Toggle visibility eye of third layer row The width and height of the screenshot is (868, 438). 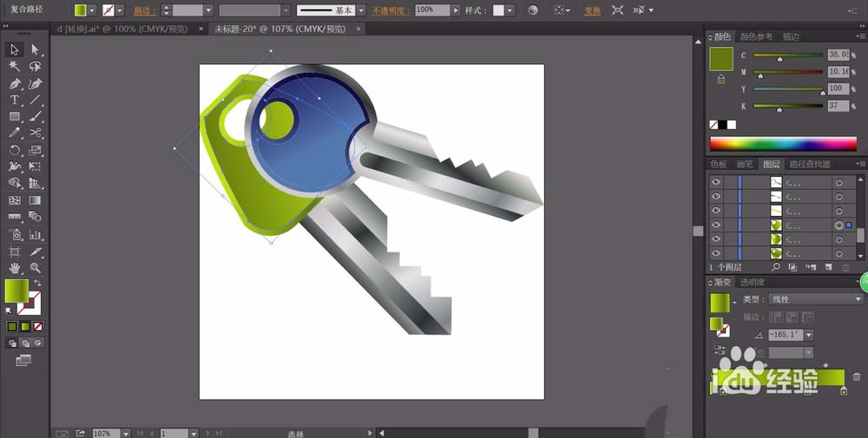coord(716,211)
